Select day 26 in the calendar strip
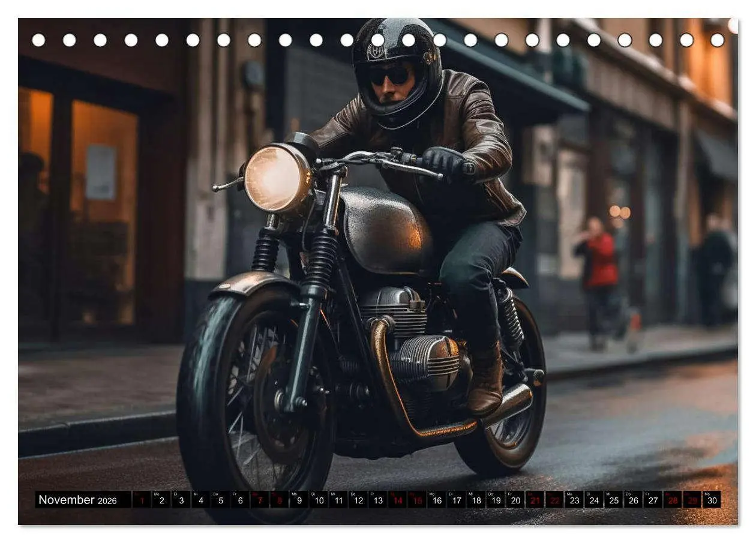Viewport: 756px width, 543px height. [x=633, y=500]
